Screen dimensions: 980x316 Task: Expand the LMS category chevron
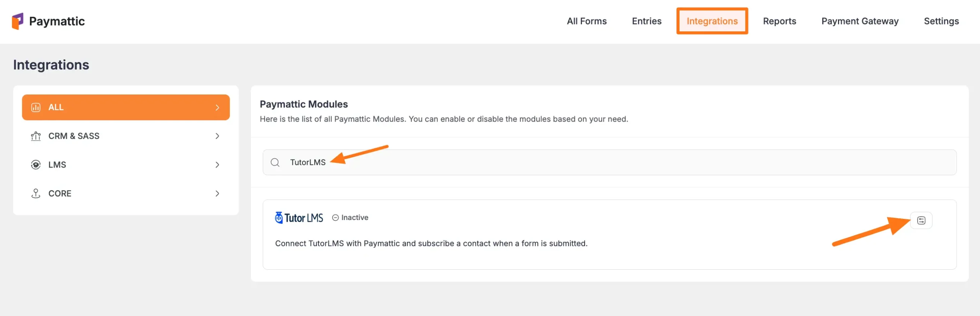click(217, 165)
